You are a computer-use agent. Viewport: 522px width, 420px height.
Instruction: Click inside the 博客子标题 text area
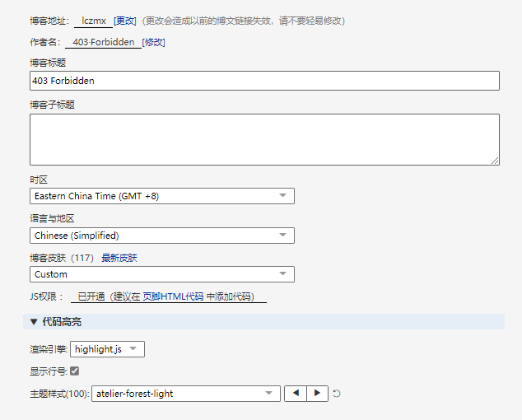click(x=263, y=139)
